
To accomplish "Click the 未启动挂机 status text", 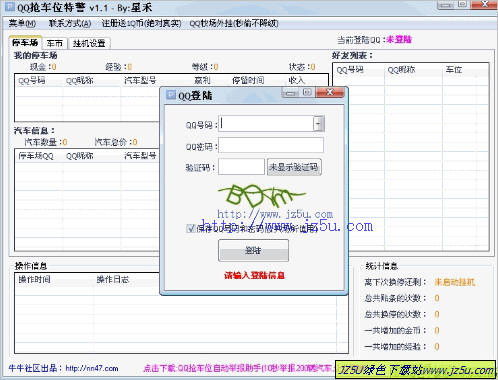I will click(x=454, y=282).
